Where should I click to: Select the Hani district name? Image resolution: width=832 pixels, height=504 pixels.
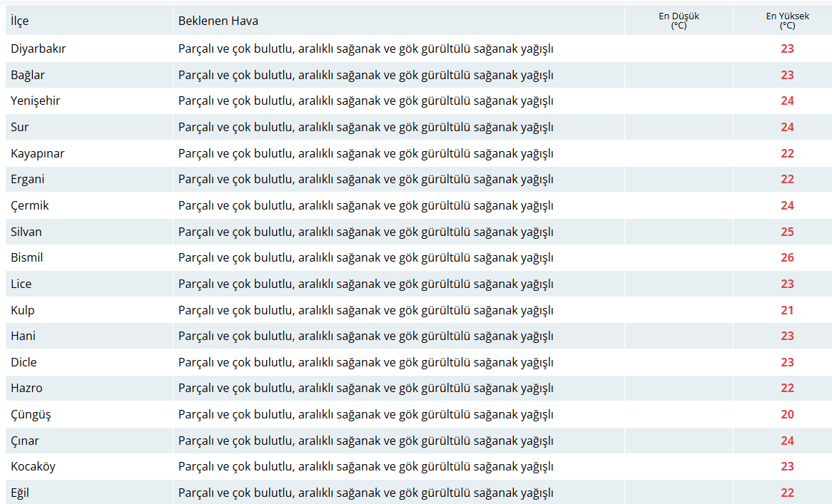[24, 336]
